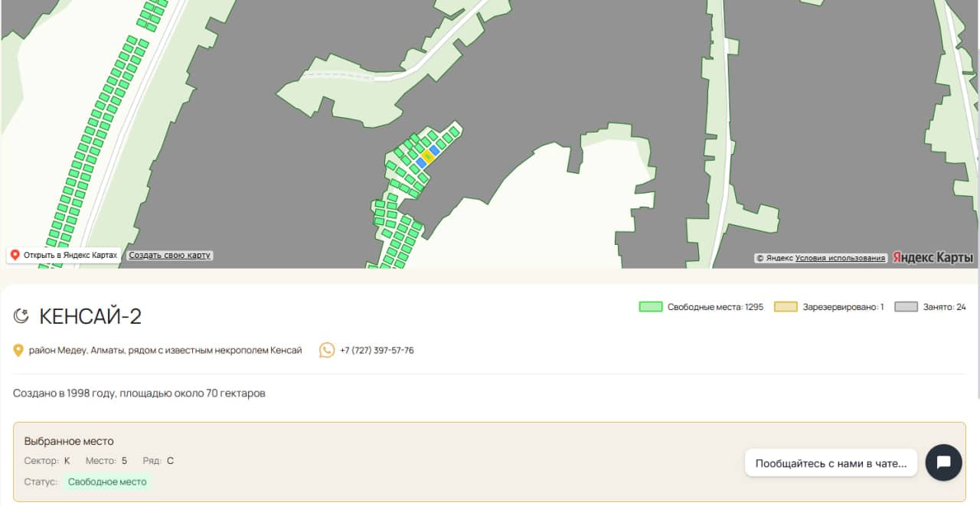Click the WhatsApp icon beside phone number
This screenshot has height=506, width=980.
point(327,351)
